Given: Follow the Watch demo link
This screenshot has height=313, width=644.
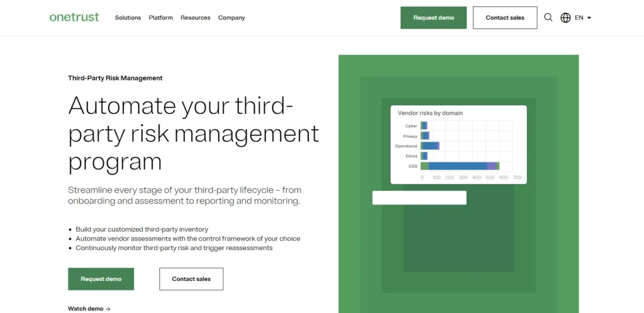Looking at the screenshot, I should (89, 309).
